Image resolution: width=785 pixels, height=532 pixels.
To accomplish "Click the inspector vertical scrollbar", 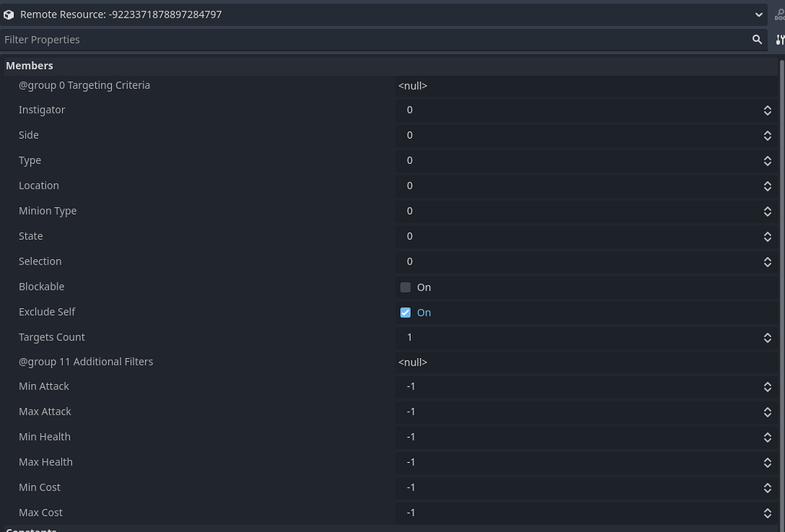I will (781, 294).
